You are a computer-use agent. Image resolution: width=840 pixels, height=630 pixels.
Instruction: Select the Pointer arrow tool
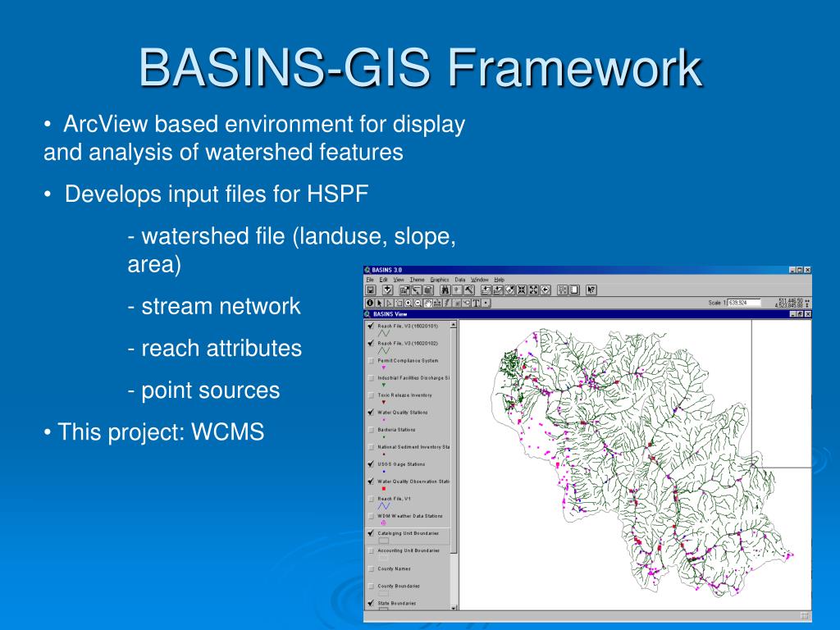[379, 303]
